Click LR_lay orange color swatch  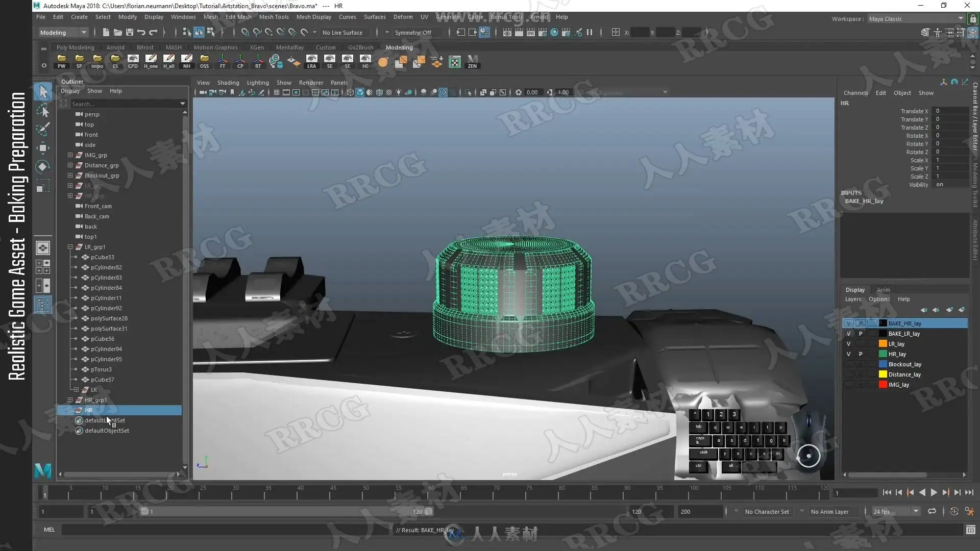(x=883, y=344)
